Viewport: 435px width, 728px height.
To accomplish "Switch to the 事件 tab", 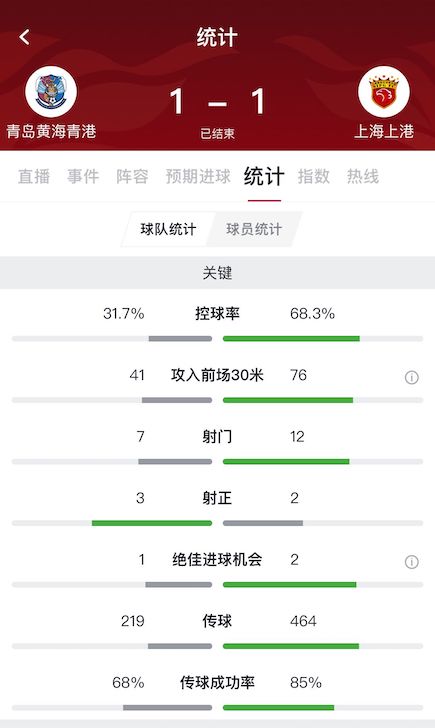I will (x=83, y=176).
